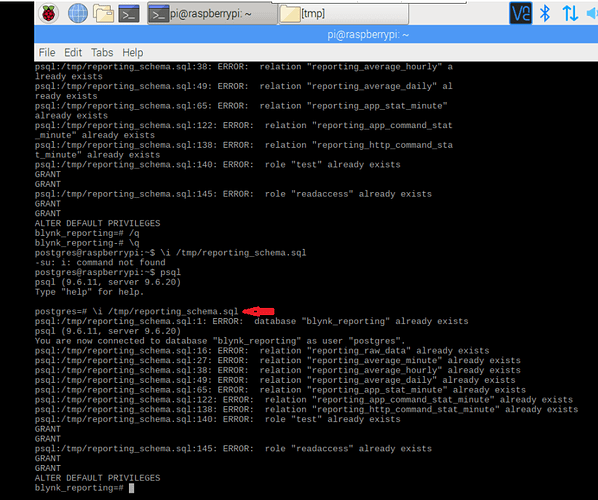Launch the web browser globe icon
This screenshot has width=598, height=500.
click(77, 14)
